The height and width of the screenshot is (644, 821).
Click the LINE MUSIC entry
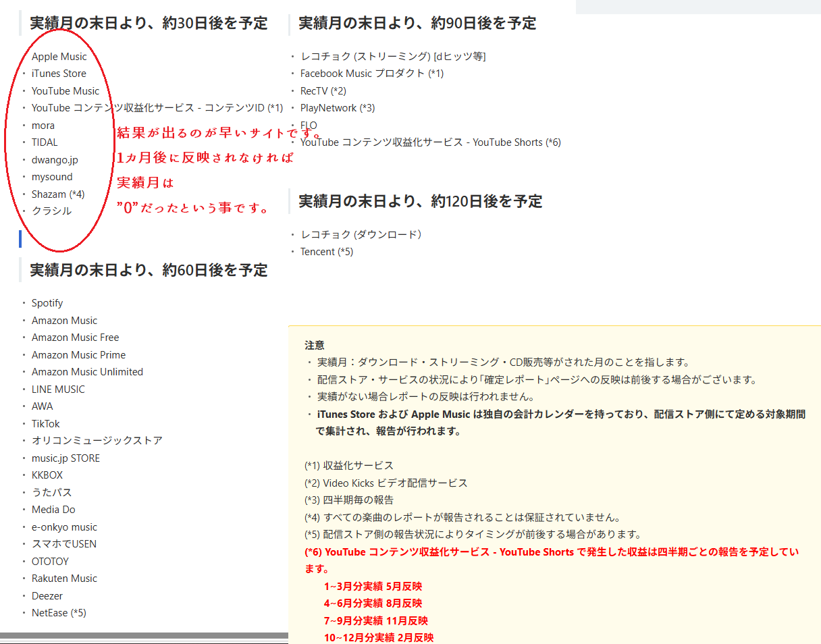(x=58, y=390)
